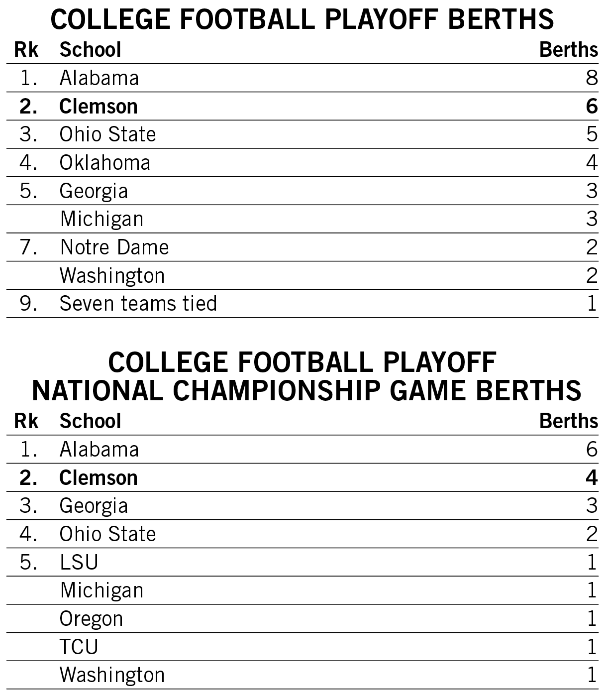Click the Berths header in the championship table
Viewport: 606px width, 700px height.
tap(568, 421)
